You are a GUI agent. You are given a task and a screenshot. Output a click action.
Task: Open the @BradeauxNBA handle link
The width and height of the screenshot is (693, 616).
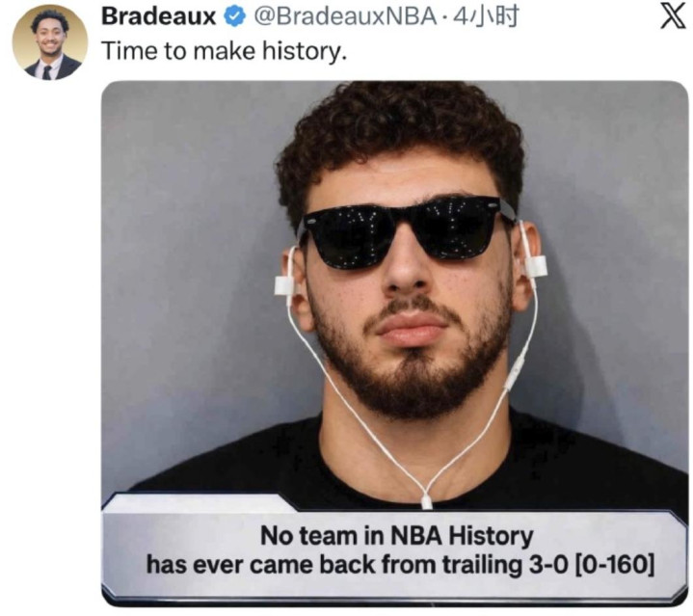click(345, 16)
